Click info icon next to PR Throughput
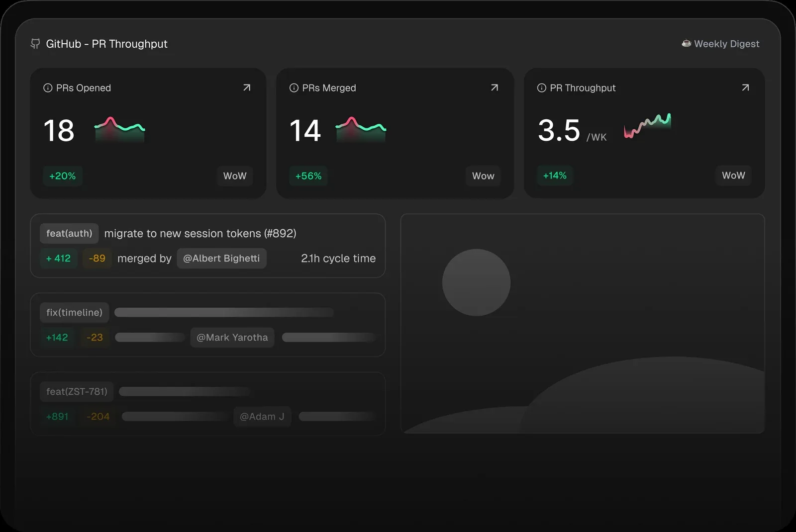This screenshot has width=796, height=532. [542, 88]
